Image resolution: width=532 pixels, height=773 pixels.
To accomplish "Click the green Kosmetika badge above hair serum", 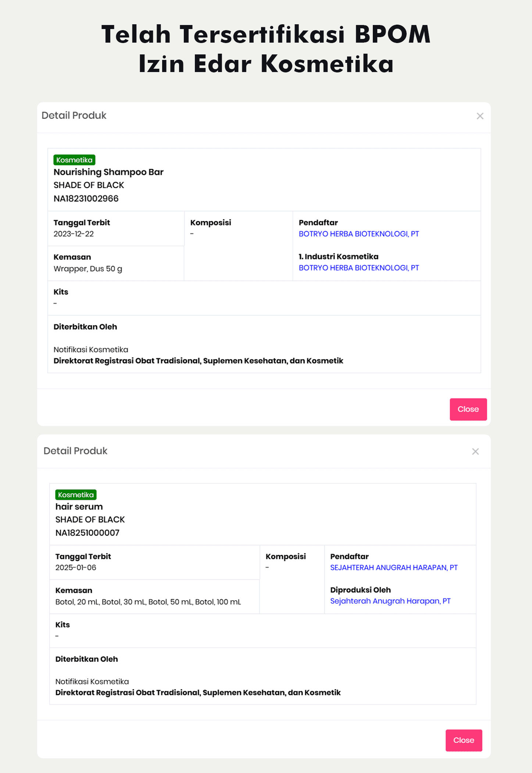I will click(x=76, y=495).
